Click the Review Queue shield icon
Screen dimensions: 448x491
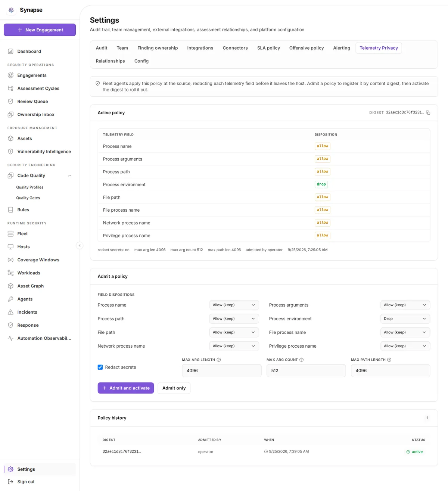(x=10, y=102)
